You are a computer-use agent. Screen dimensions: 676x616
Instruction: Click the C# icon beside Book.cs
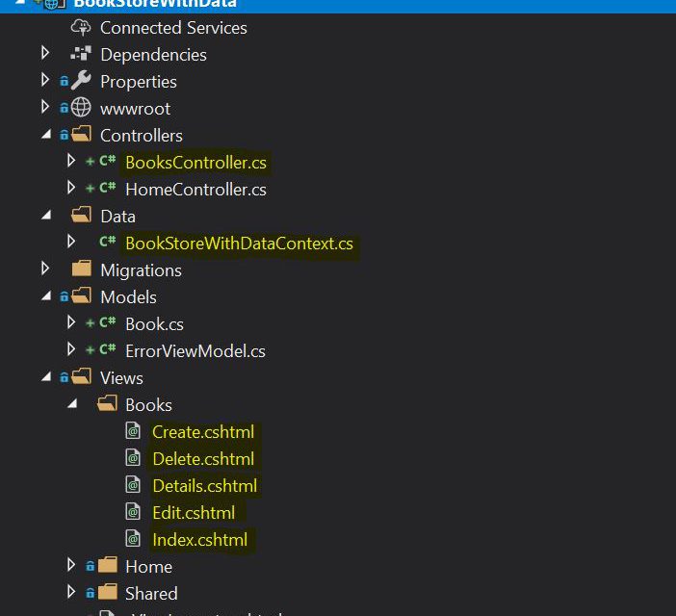(107, 324)
